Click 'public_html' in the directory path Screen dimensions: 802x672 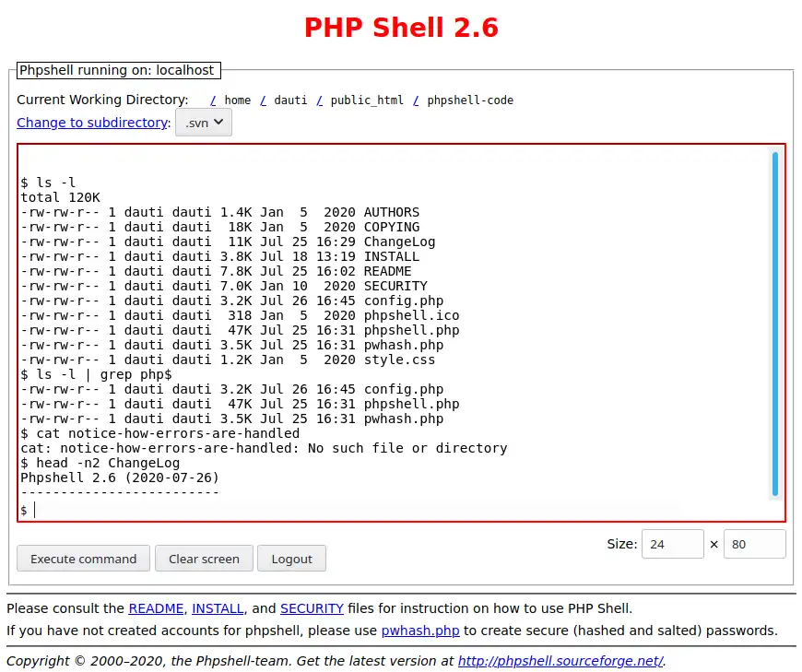367,100
